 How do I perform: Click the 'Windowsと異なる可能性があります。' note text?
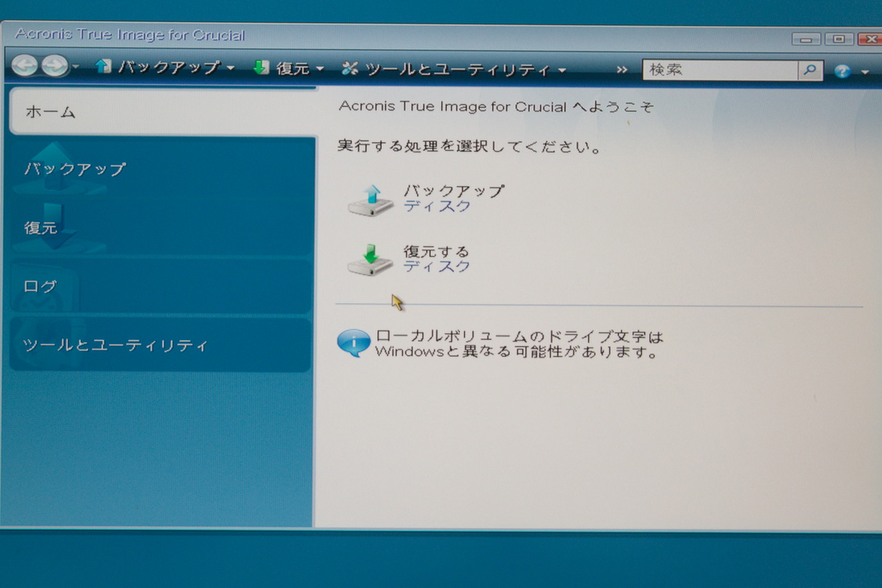click(517, 352)
